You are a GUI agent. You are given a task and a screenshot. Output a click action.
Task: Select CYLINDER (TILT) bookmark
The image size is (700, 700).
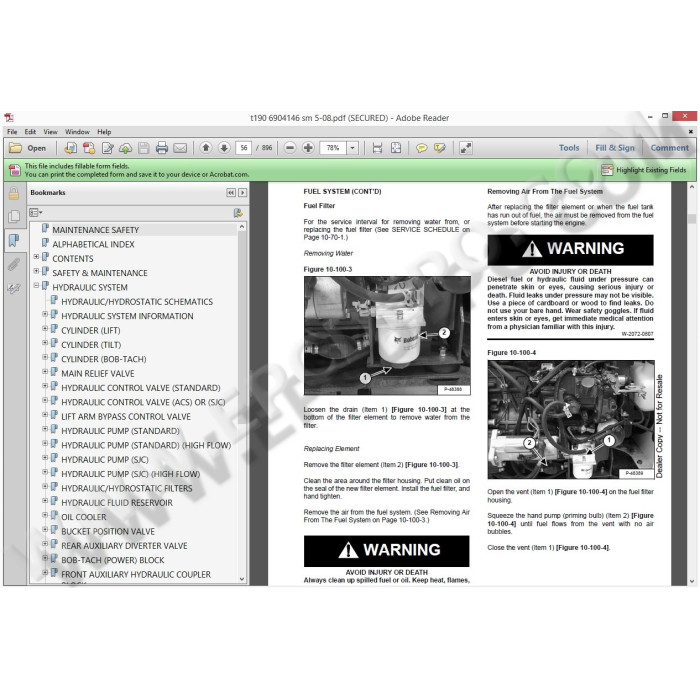[91, 345]
